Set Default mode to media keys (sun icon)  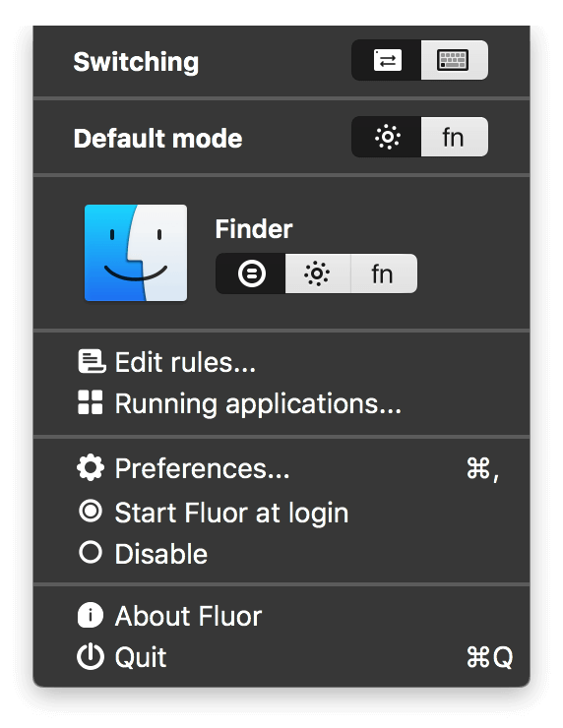387,137
